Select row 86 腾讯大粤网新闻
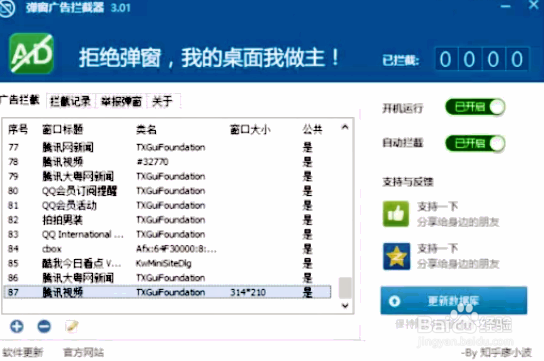 coord(167,278)
